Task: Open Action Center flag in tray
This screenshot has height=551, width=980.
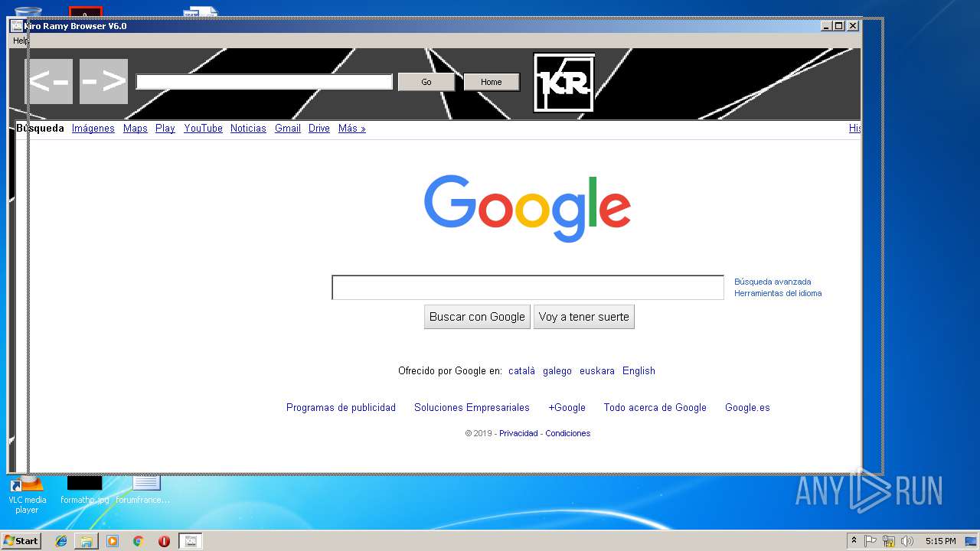Action: 871,541
